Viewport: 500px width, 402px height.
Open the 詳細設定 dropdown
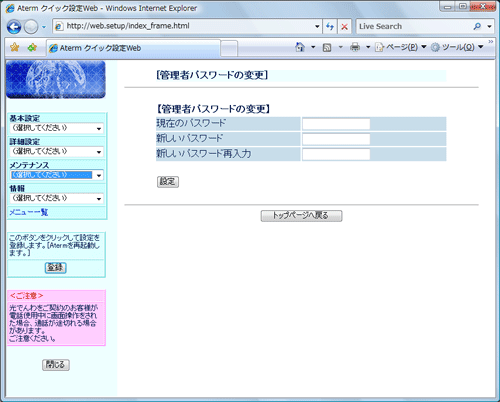click(56, 152)
